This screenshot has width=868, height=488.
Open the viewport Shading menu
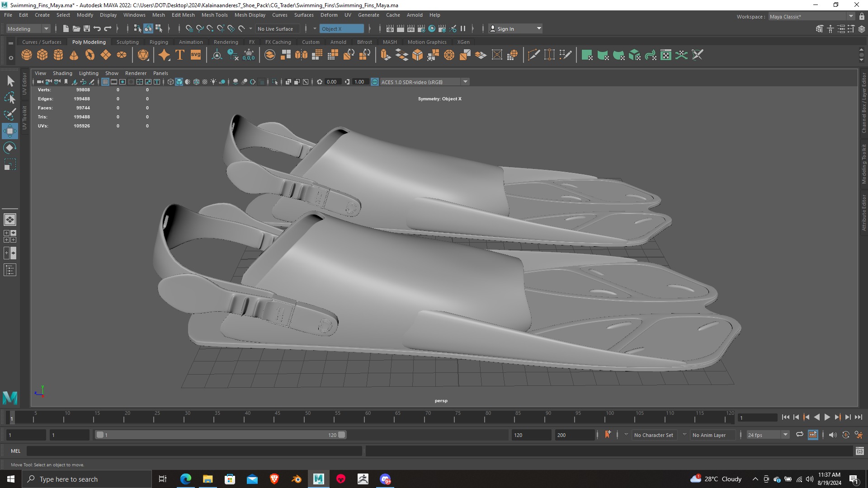62,73
